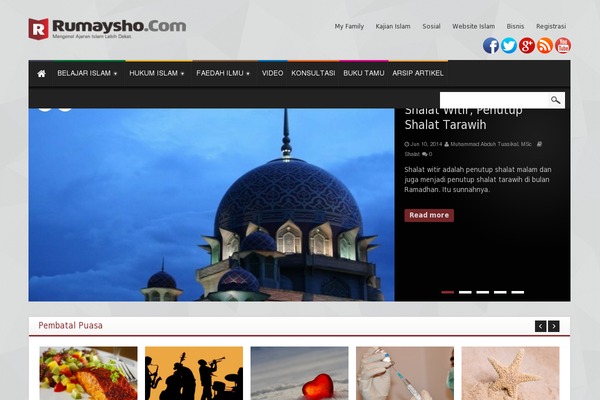The image size is (600, 400).
Task: Open the Shalat Tarawih article title
Action: point(463,118)
